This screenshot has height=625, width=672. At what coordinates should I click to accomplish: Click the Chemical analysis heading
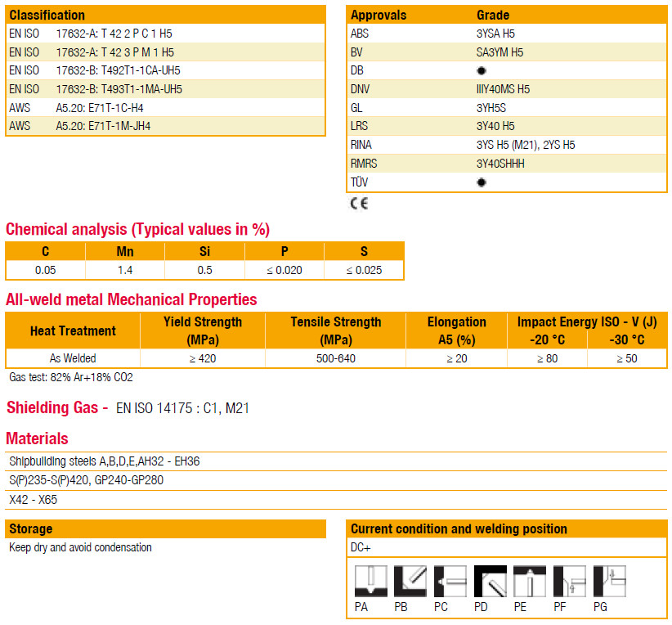pyautogui.click(x=137, y=229)
